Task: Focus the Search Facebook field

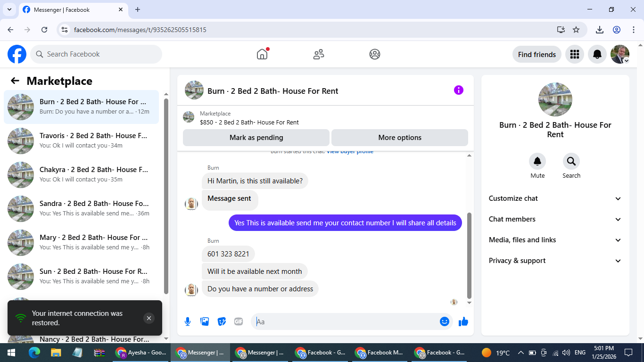Action: click(x=96, y=54)
